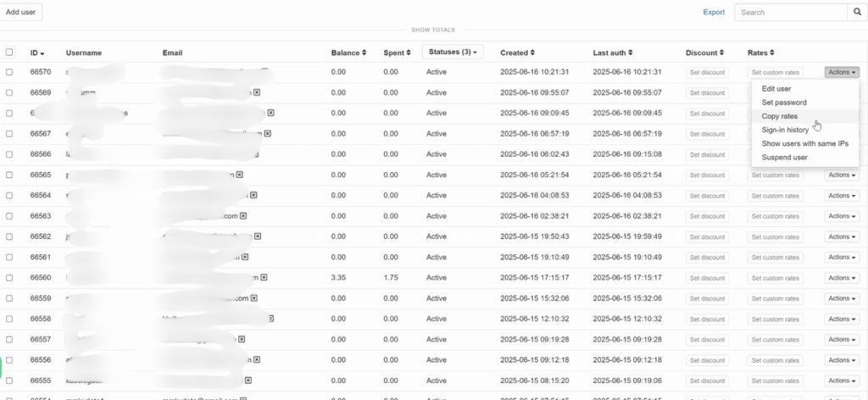Sort by Discount column arrows
The height and width of the screenshot is (400, 868).
[x=721, y=53]
